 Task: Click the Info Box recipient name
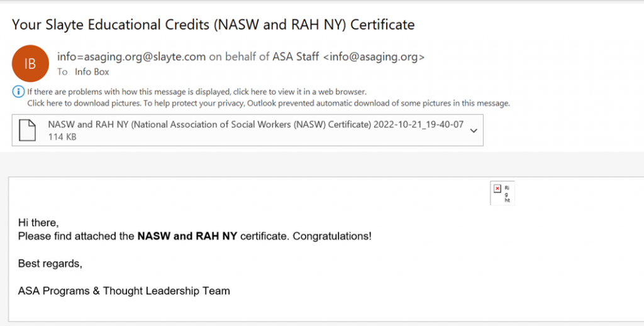click(x=92, y=72)
